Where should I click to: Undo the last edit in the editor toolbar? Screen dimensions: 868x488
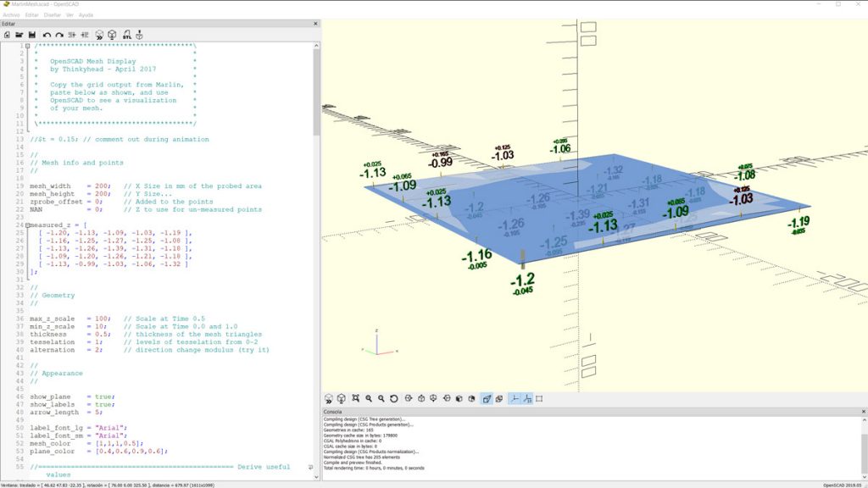47,35
